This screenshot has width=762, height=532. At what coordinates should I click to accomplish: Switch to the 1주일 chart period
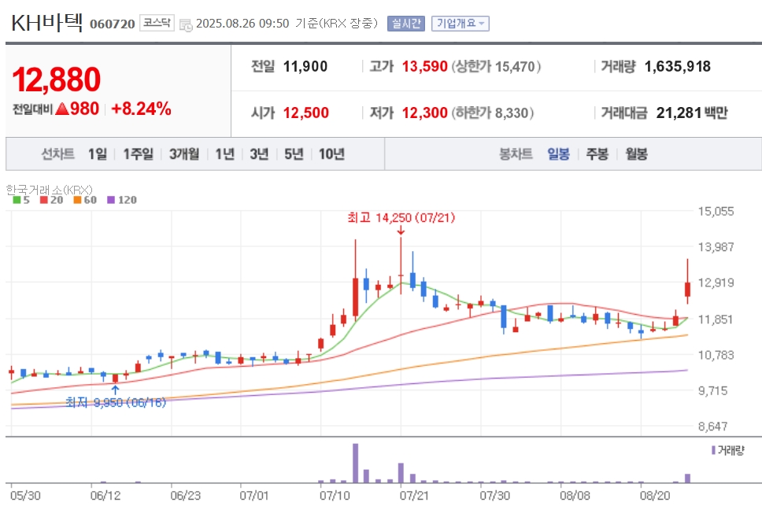coord(138,154)
